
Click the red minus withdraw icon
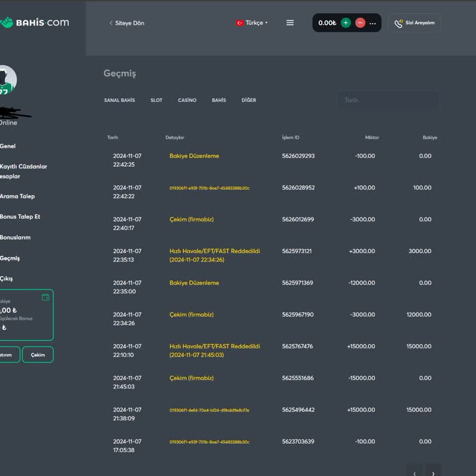pyautogui.click(x=360, y=23)
